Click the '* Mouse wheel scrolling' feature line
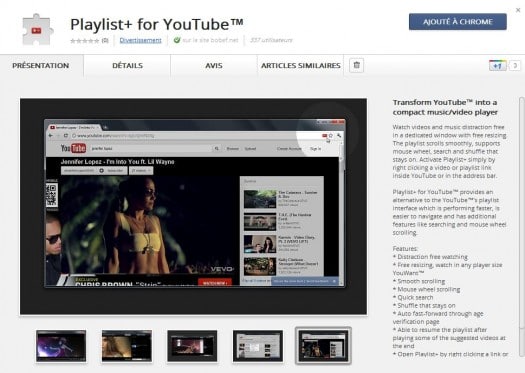Screen dimensions: 525x373 pos(426,289)
